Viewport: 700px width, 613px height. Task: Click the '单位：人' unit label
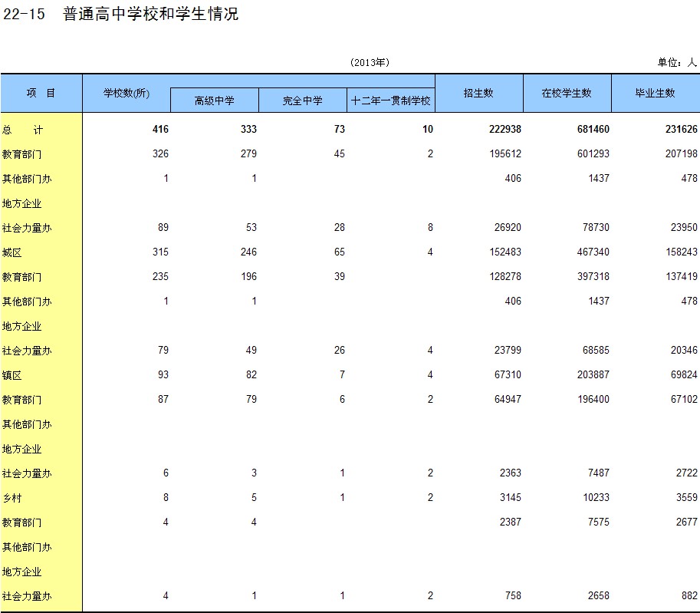(676, 63)
